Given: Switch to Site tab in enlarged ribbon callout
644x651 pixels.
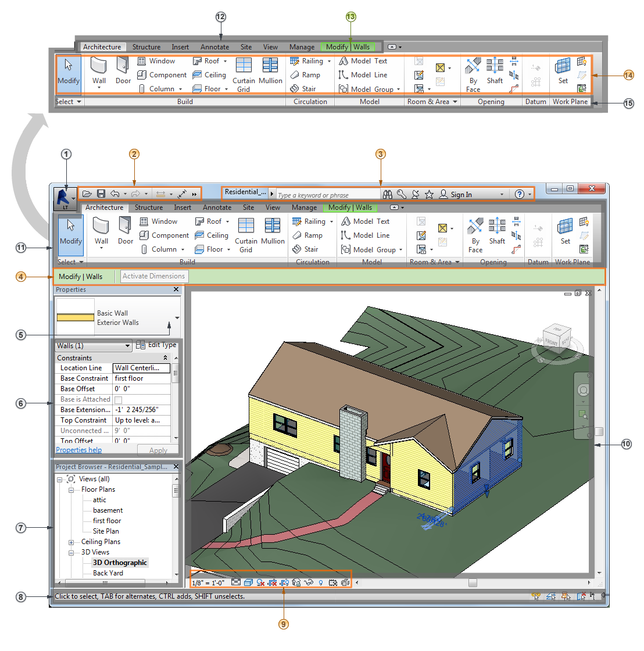Looking at the screenshot, I should (x=246, y=47).
